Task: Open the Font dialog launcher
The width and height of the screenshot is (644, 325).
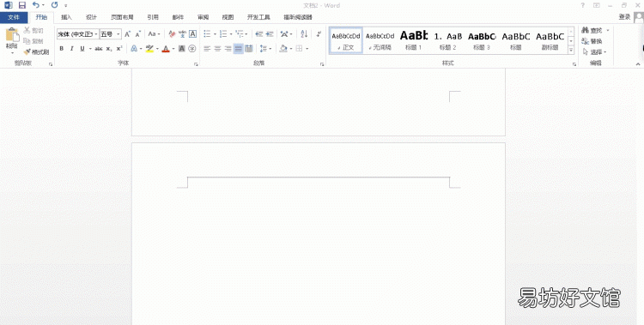Action: tap(196, 64)
